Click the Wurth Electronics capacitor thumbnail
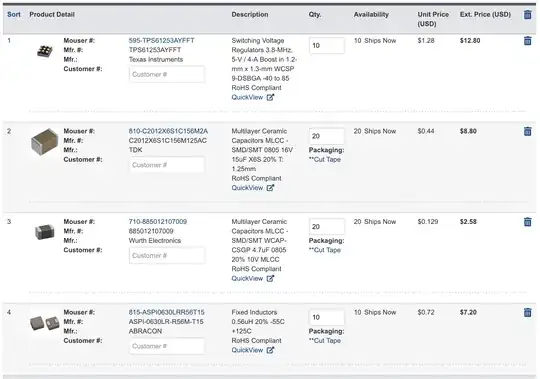 pyautogui.click(x=44, y=232)
